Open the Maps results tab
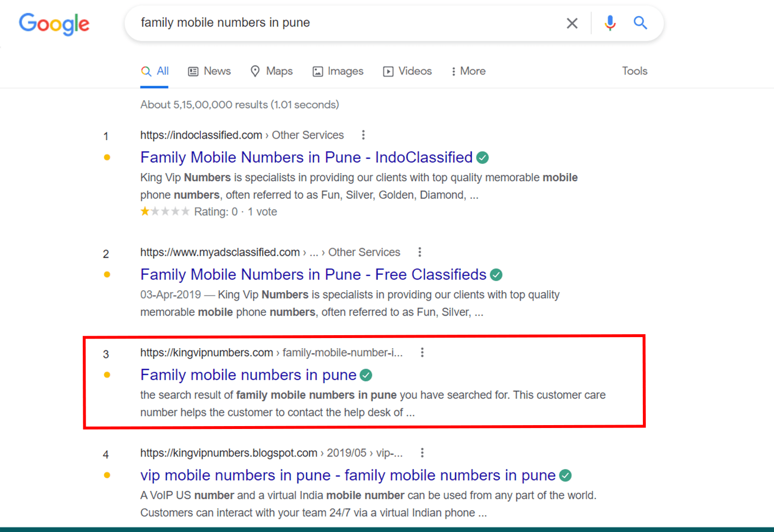The height and width of the screenshot is (532, 774). [271, 71]
